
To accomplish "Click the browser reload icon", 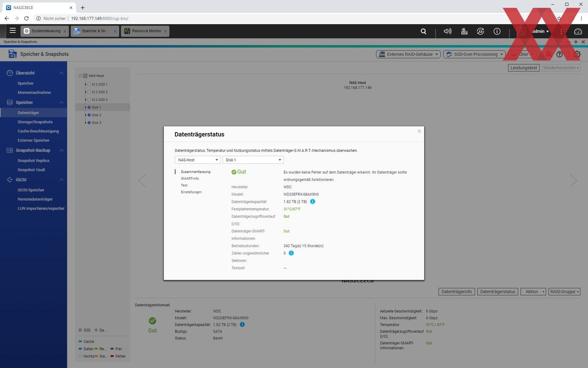I will [26, 19].
